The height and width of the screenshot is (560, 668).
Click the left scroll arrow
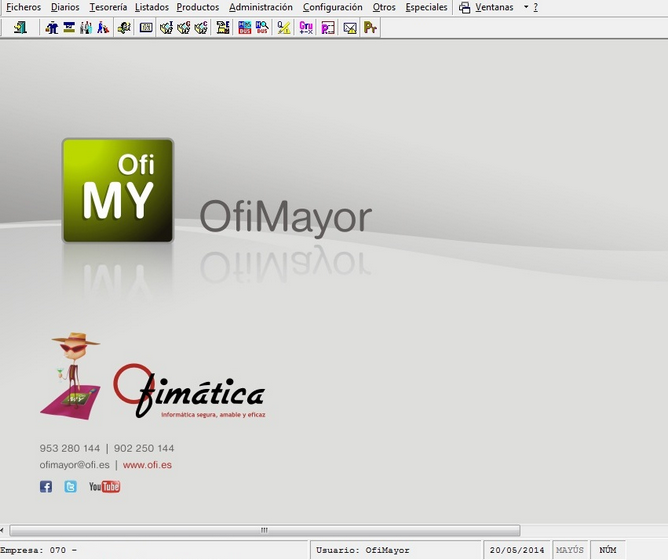(2, 530)
